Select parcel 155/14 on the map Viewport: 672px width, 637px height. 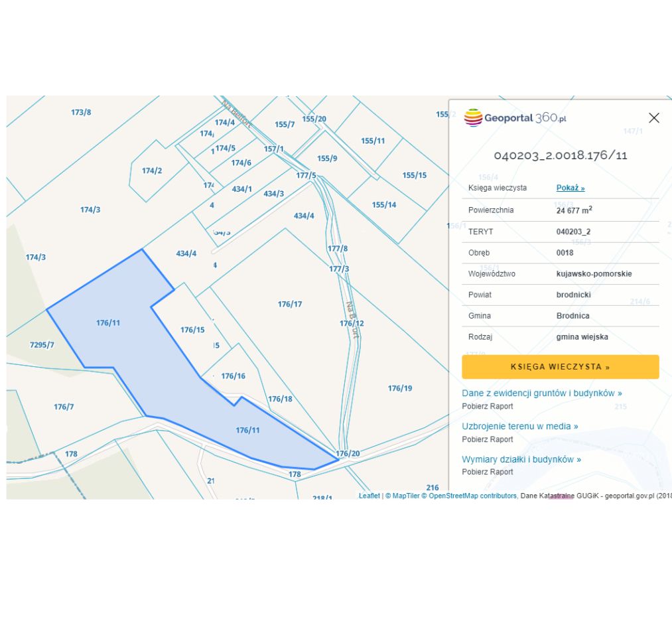point(383,205)
